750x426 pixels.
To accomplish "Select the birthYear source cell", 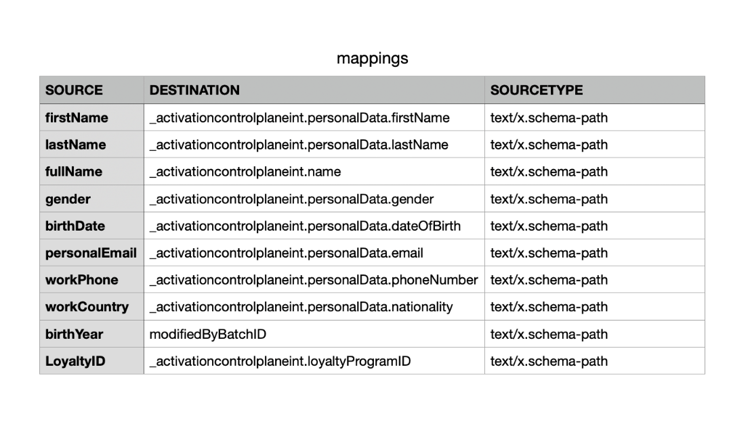I will [92, 334].
